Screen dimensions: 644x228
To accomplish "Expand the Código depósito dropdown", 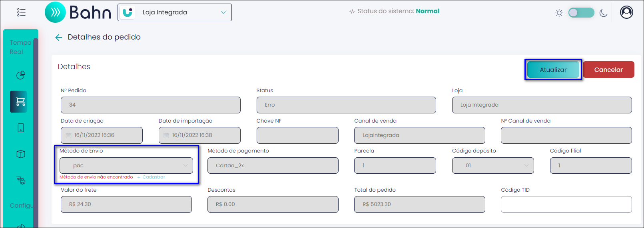I will pyautogui.click(x=493, y=165).
